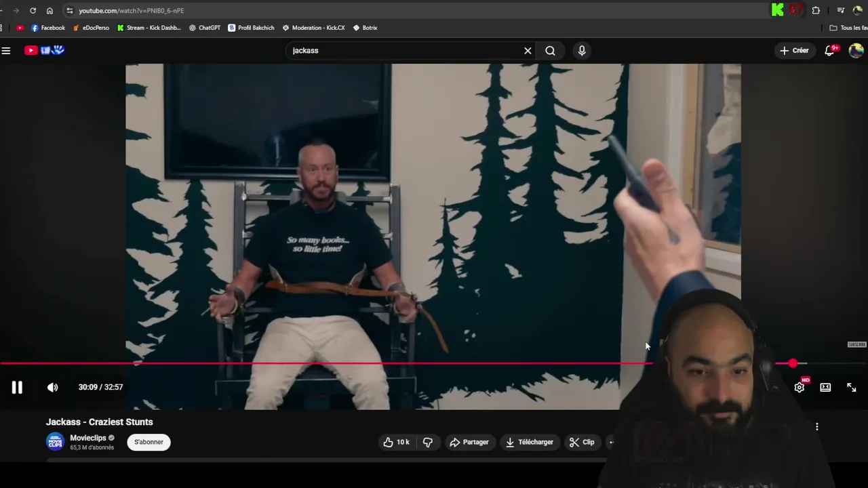Start voice search with microphone icon
Image resolution: width=868 pixels, height=488 pixels.
582,50
